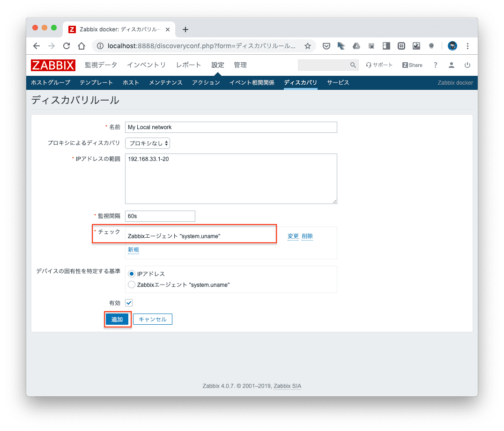Open the Zabbix SIA footer link
The height and width of the screenshot is (431, 504).
point(287,386)
